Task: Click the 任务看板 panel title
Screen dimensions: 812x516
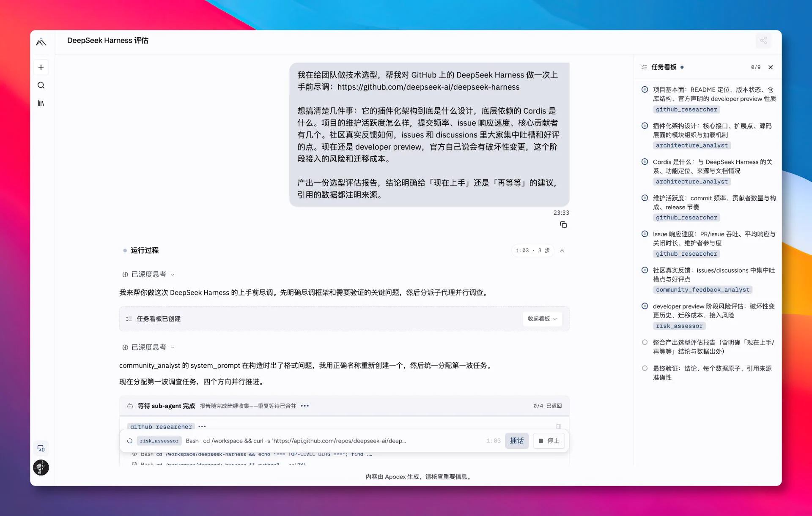Action: click(x=664, y=67)
